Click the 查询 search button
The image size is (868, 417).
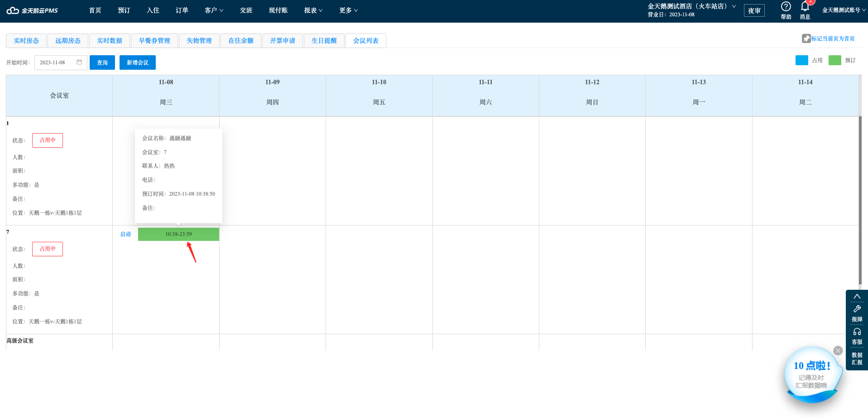102,62
